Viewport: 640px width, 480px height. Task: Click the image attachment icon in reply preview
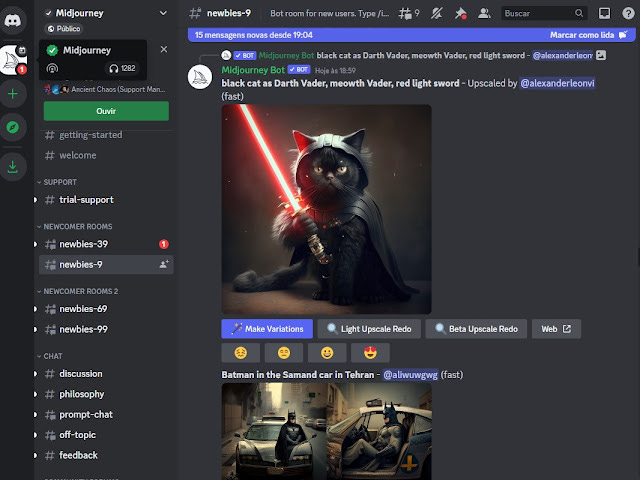[x=601, y=55]
